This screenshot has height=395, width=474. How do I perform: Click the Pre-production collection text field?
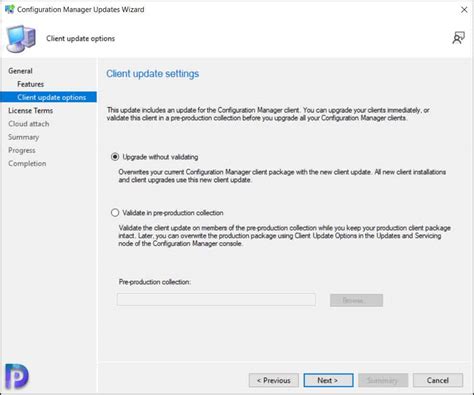(x=216, y=300)
